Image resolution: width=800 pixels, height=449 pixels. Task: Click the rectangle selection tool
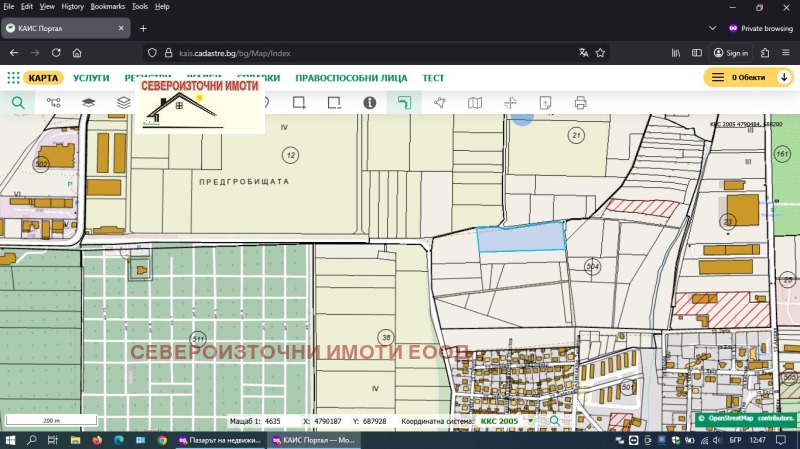[299, 102]
